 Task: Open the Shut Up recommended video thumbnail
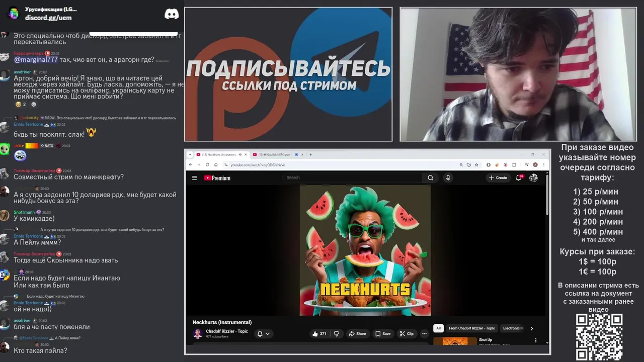click(x=455, y=341)
